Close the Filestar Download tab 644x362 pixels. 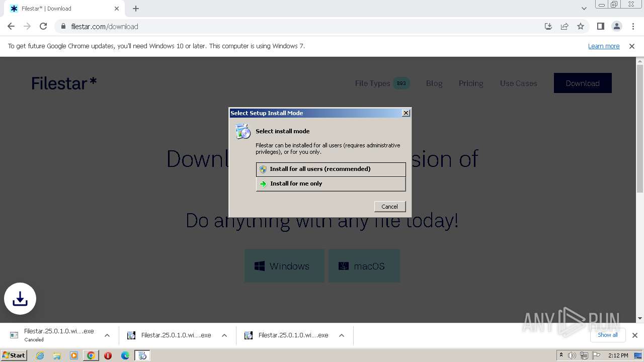[x=117, y=9]
